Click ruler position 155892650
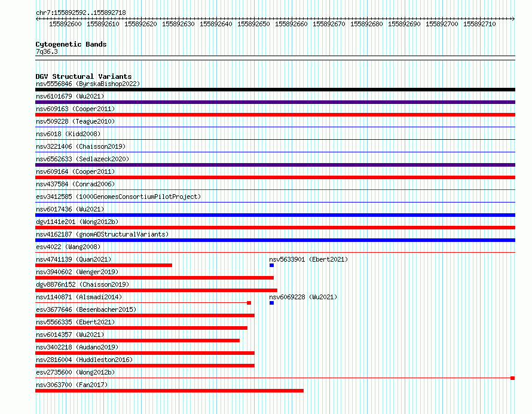This screenshot has height=414, width=532. pyautogui.click(x=253, y=24)
